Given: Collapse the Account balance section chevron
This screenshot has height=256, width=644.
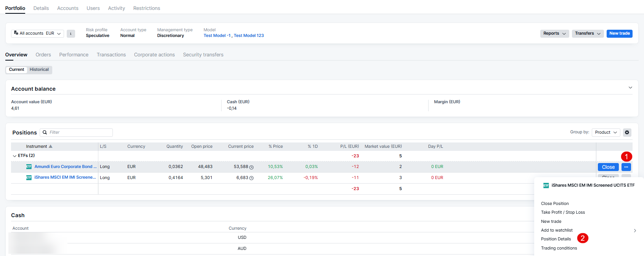Looking at the screenshot, I should 630,88.
